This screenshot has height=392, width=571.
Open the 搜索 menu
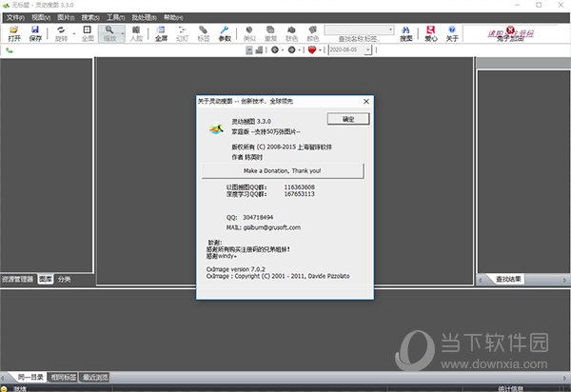[90, 17]
